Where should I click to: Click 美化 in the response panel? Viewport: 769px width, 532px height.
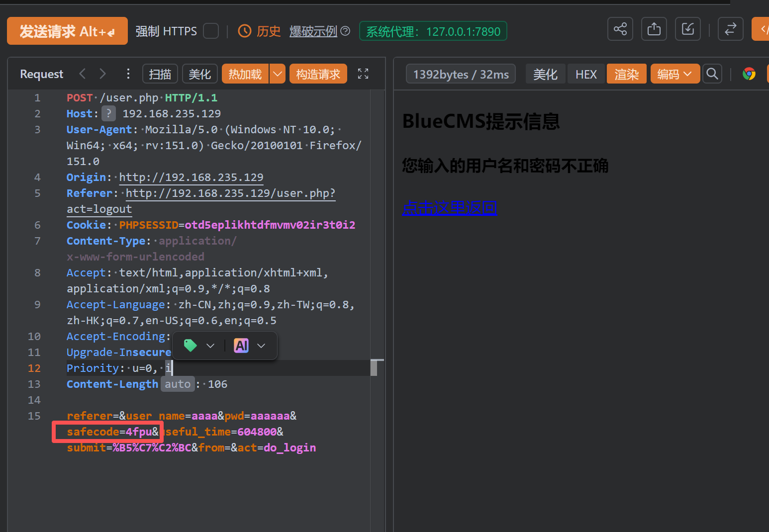(x=545, y=74)
